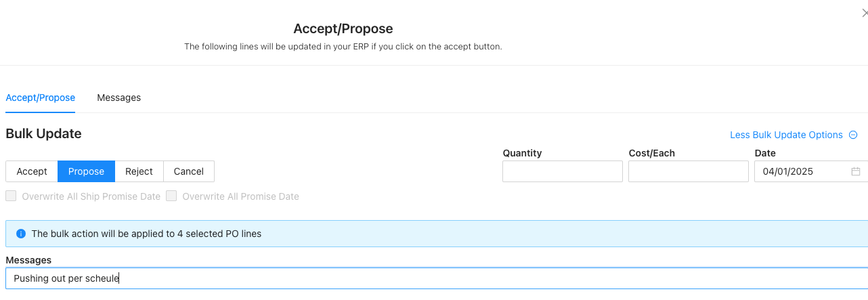
Task: Select the Accept/Propose tab
Action: coord(40,98)
